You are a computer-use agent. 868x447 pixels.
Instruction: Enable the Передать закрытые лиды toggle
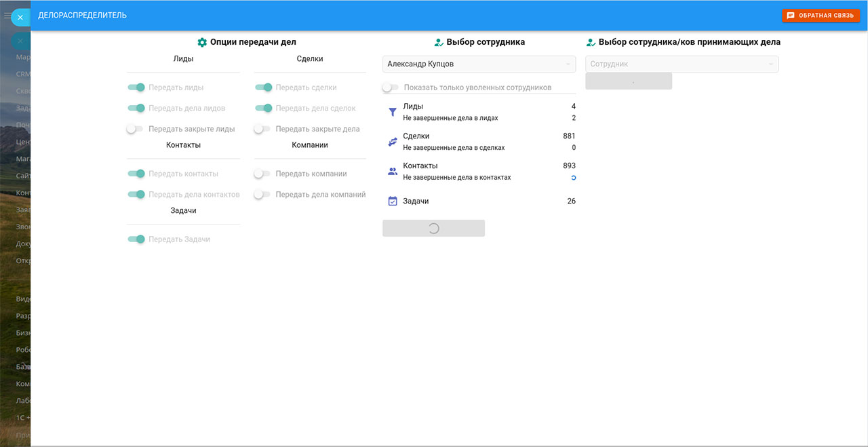(135, 129)
